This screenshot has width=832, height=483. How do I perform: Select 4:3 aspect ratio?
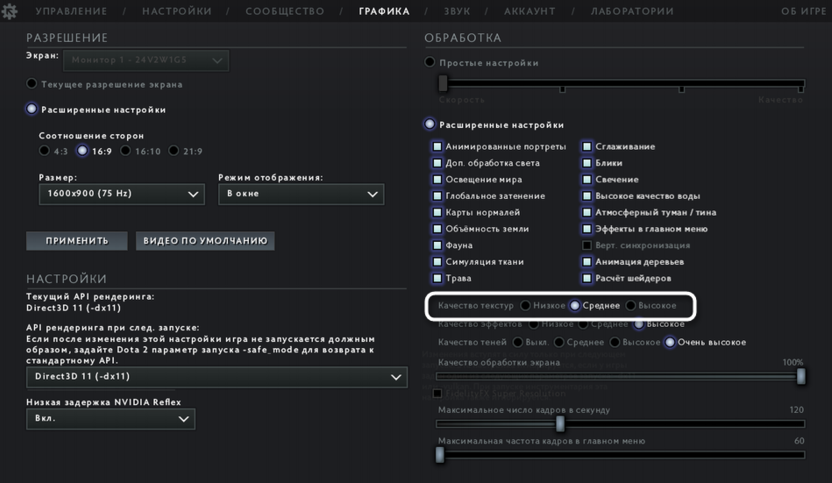click(44, 151)
